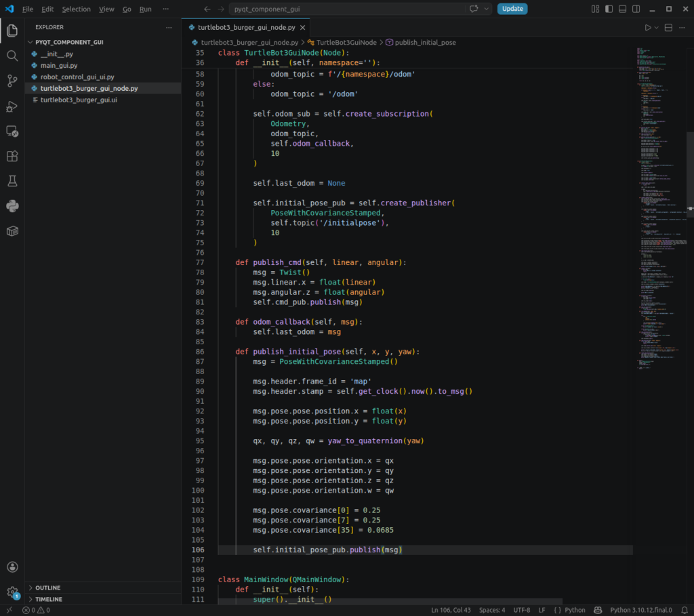Change the UTF-8 encoding setting
Screen dimensions: 694x616
(x=522, y=611)
